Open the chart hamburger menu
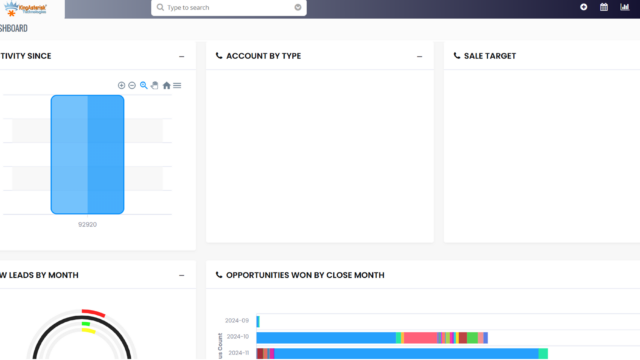 (177, 85)
